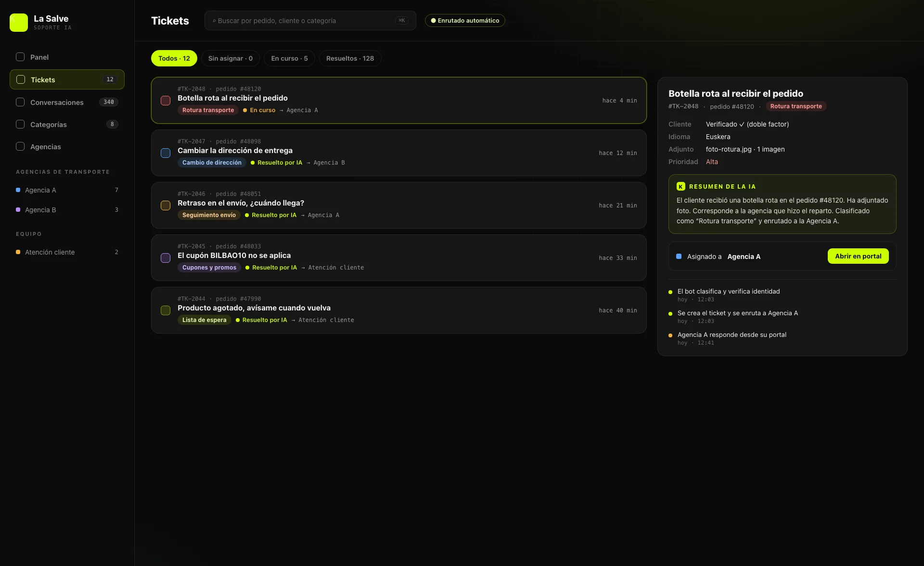
Task: Click the Agencias sidebar icon
Action: coord(20,146)
